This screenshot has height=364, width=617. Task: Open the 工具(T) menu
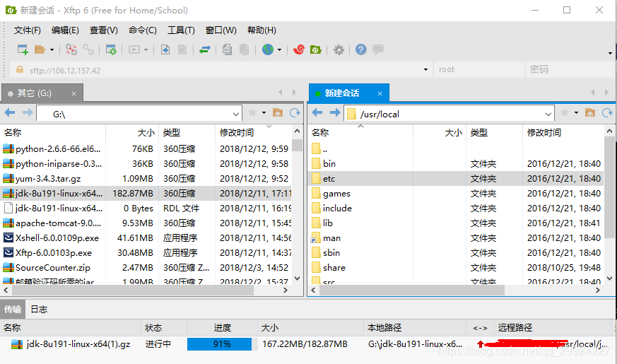coord(181,30)
